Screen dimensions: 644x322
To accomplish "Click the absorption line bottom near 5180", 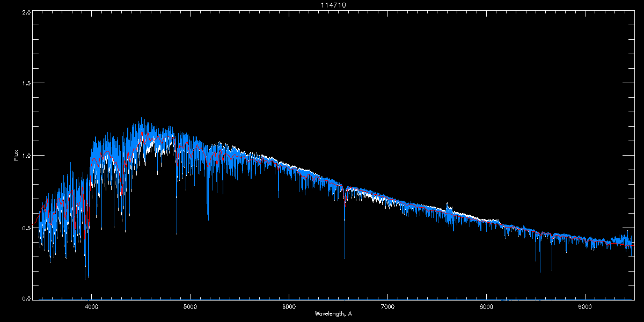I will pos(208,219).
